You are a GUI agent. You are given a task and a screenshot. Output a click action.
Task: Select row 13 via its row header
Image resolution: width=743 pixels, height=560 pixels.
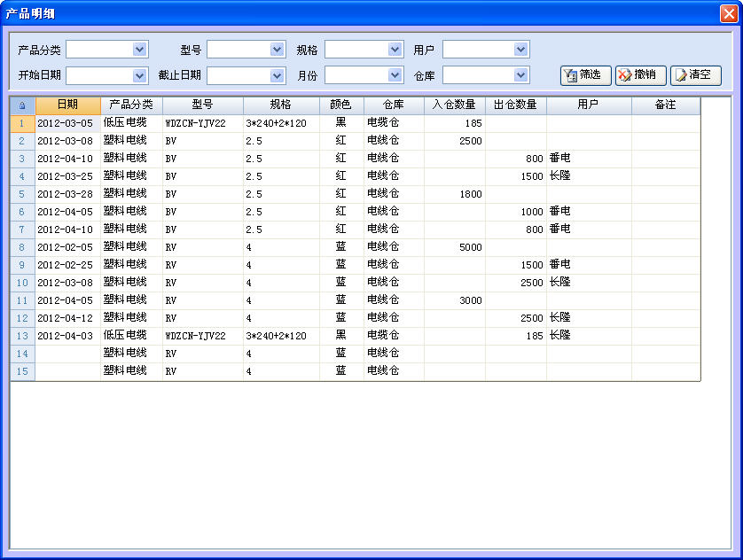22,336
